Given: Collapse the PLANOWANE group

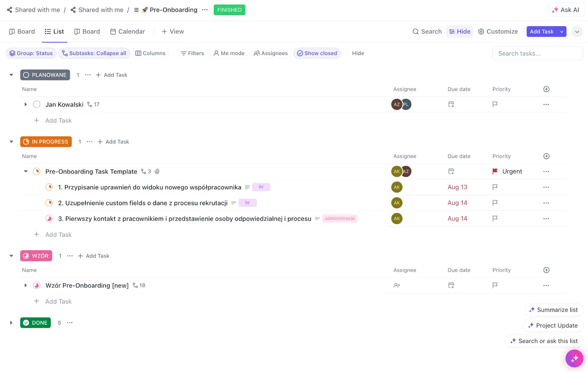Looking at the screenshot, I should pos(11,75).
